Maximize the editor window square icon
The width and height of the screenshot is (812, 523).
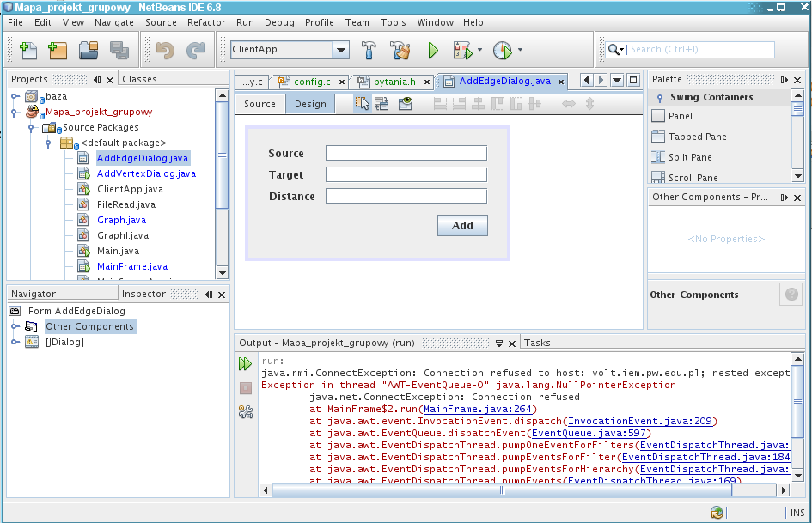point(633,80)
